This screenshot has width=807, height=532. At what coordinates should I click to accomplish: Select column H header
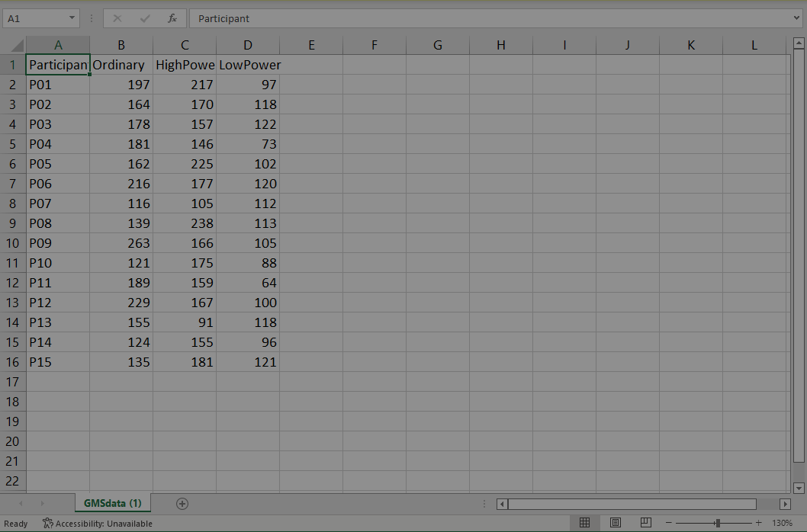[x=501, y=45]
